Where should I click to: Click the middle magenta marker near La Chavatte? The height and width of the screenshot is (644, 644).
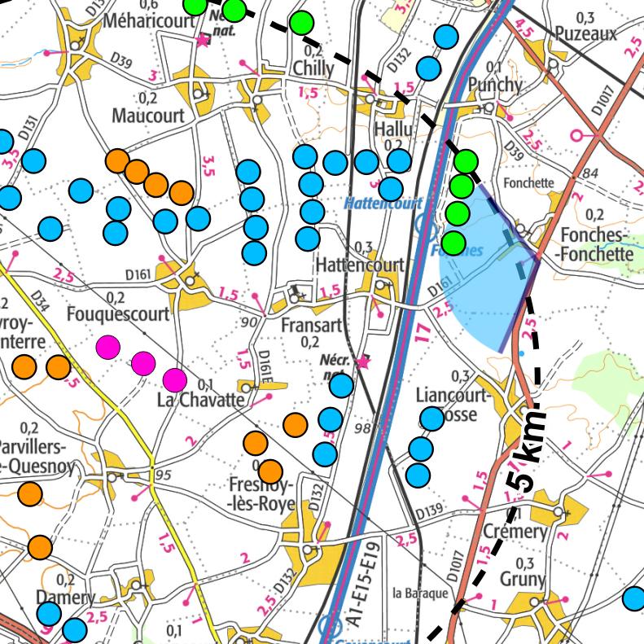(143, 363)
